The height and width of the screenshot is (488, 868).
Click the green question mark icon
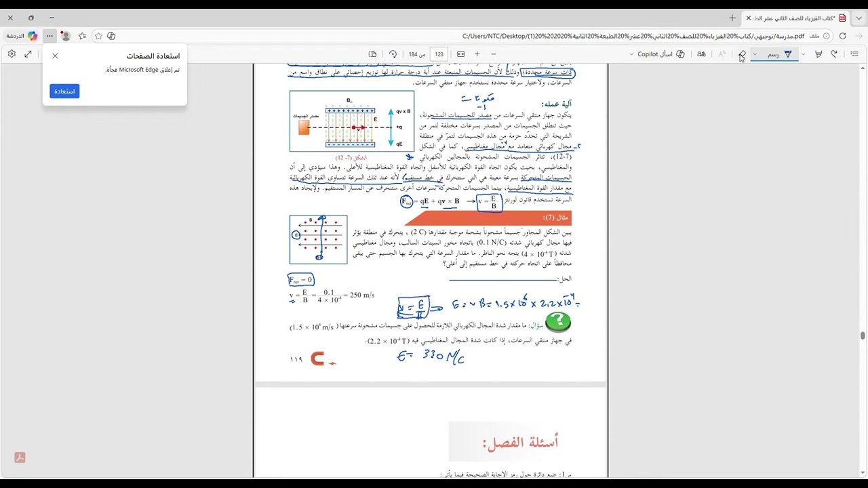[x=558, y=321]
